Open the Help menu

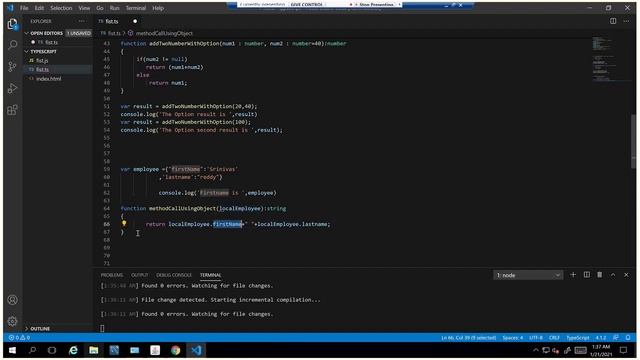click(158, 8)
